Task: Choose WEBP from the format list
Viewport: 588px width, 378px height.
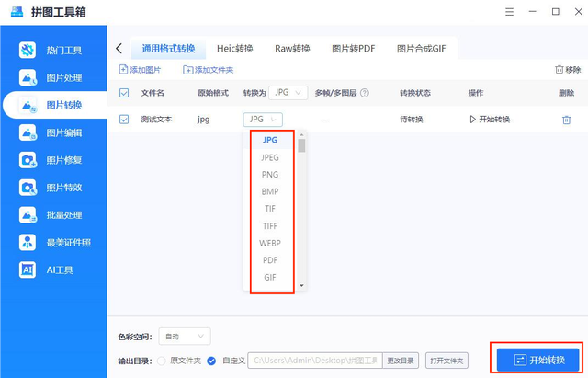Action: click(270, 243)
